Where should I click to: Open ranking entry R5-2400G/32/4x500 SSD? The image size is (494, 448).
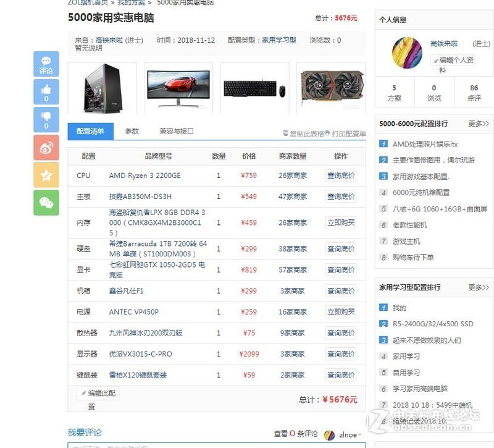[x=433, y=324]
